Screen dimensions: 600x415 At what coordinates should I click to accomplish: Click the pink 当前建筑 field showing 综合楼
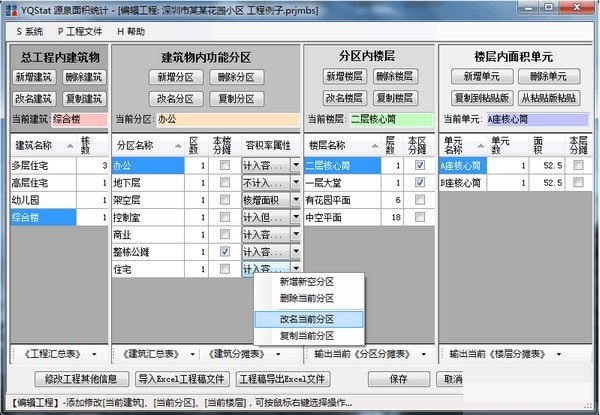(x=80, y=119)
